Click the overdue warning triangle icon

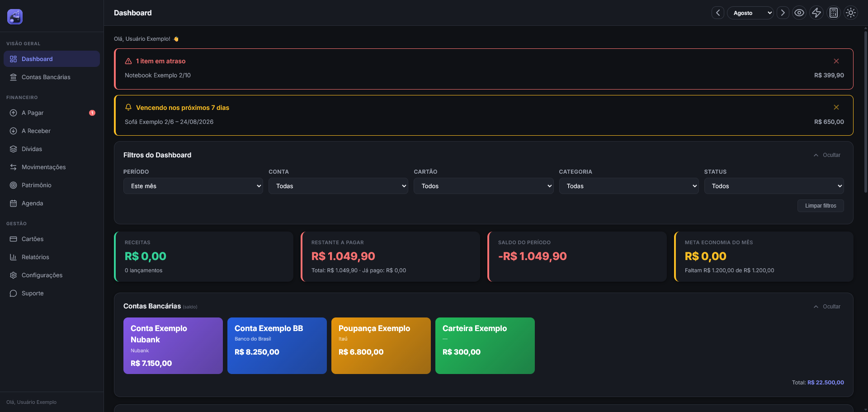[x=128, y=61]
